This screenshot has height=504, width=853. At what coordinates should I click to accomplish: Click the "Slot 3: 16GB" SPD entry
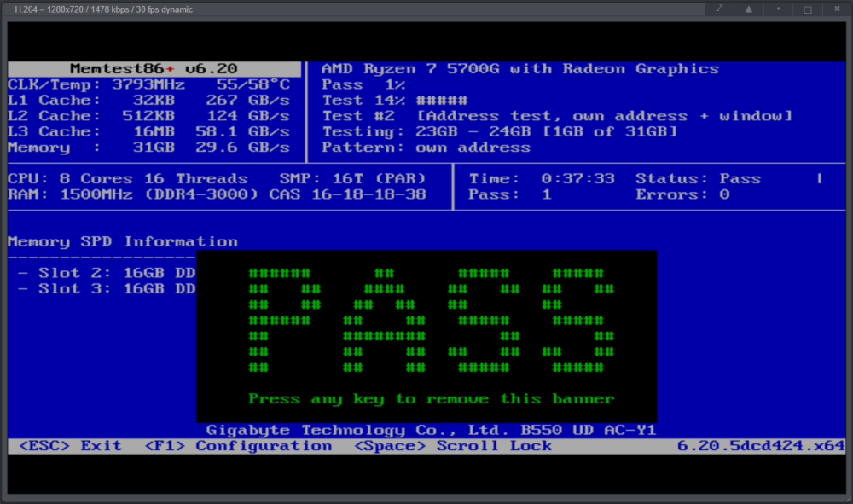[106, 289]
